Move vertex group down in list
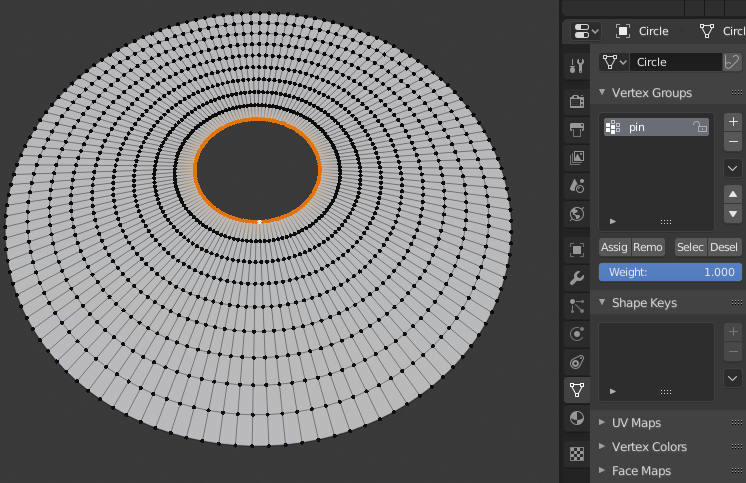The height and width of the screenshot is (483, 746). 733,214
